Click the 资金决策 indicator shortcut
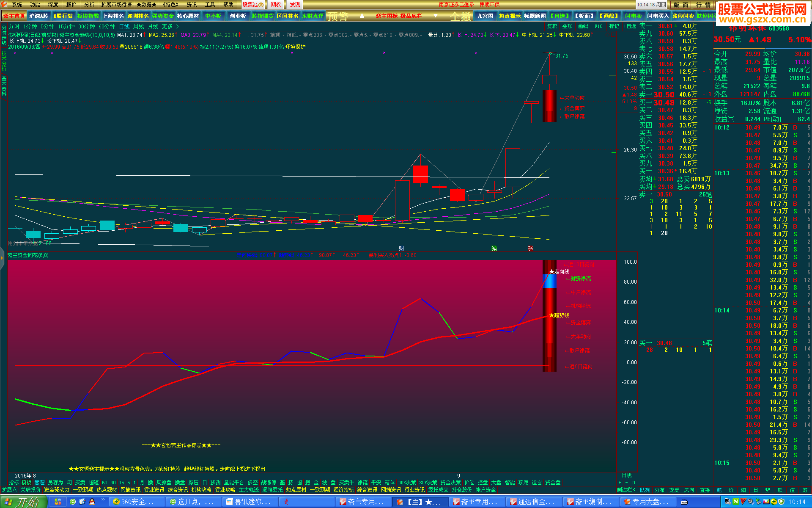812x508 pixels. click(450, 483)
